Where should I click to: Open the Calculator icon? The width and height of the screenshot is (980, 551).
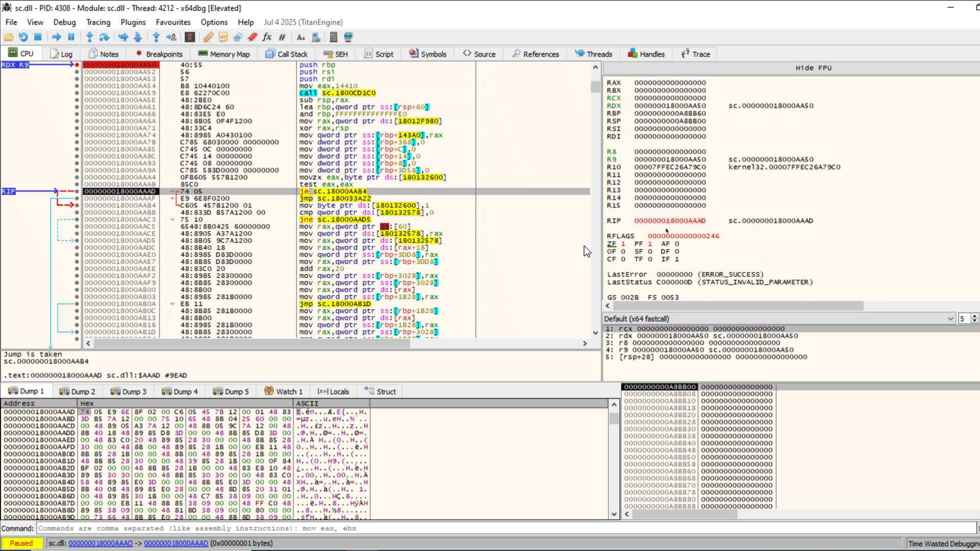click(333, 37)
